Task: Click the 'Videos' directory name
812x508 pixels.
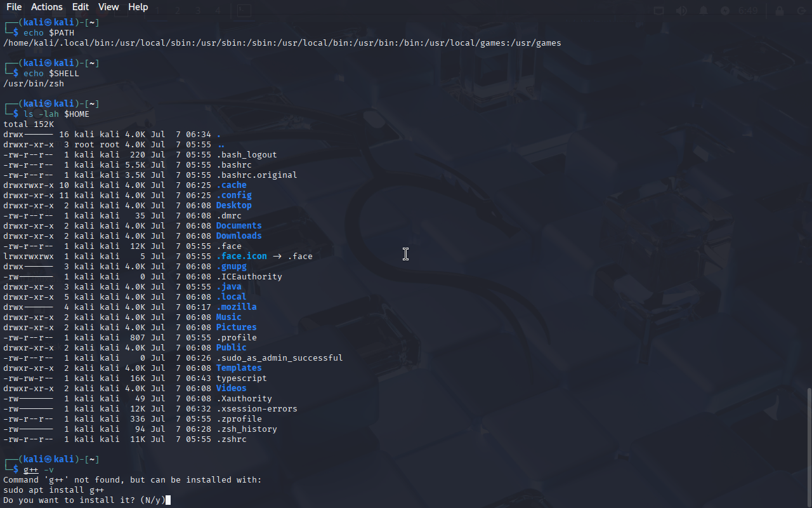Action: click(232, 389)
